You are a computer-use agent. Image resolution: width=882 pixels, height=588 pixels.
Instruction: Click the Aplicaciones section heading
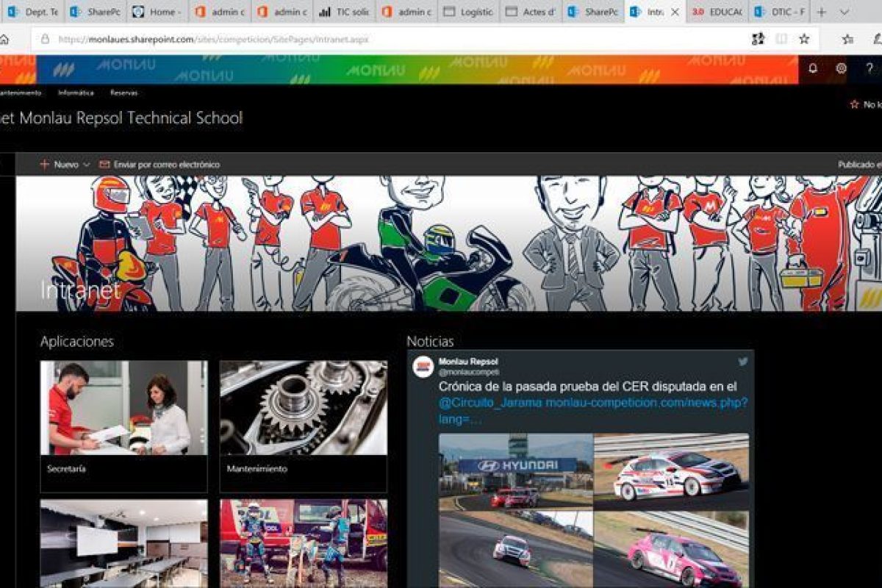tap(77, 341)
